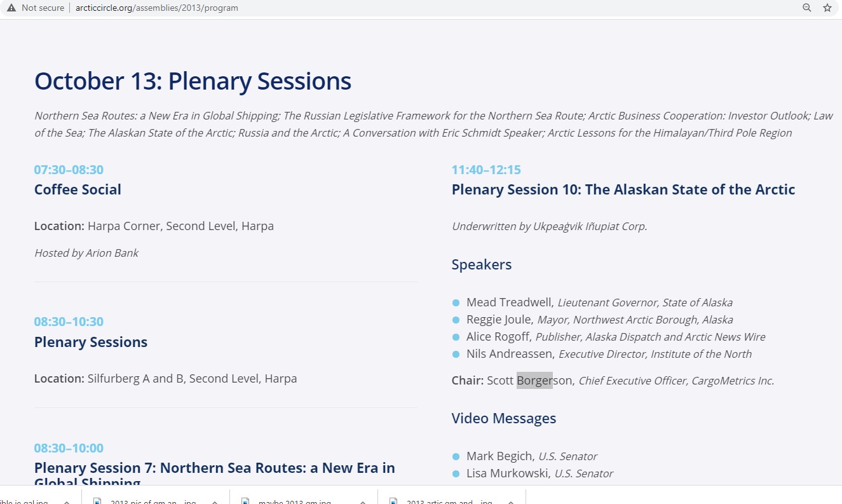Bookmark this page with the star icon
The height and width of the screenshot is (504, 842).
(827, 8)
